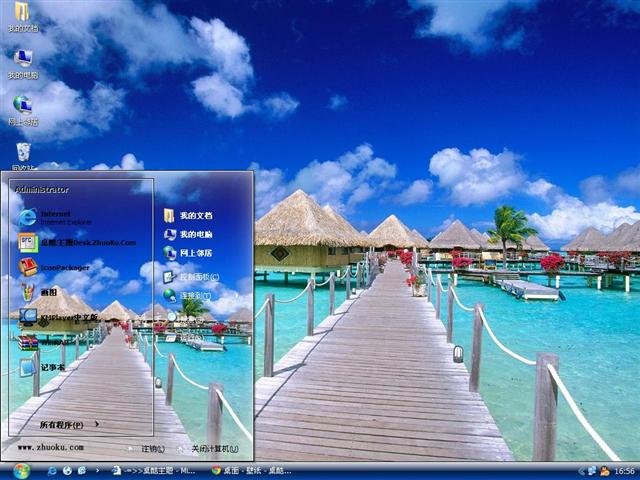Open 画图 (Paint) from the Start menu

tap(38, 292)
